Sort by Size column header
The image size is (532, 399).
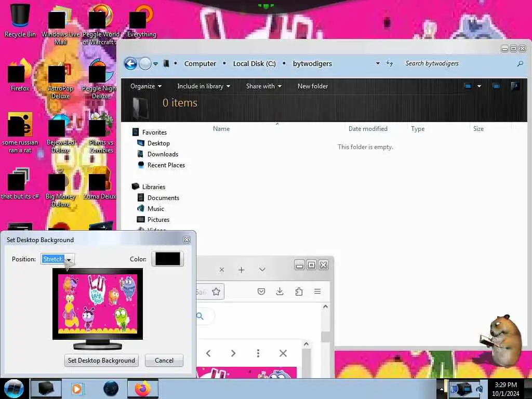[478, 129]
